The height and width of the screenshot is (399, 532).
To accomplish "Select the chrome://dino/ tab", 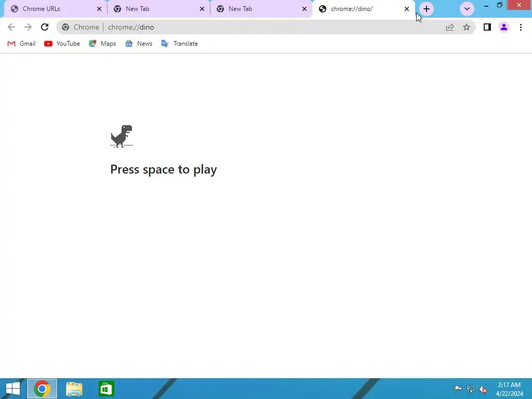I will [363, 9].
